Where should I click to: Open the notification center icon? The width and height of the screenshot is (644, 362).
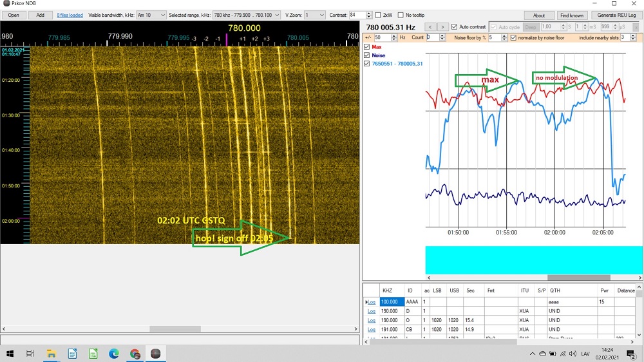tap(630, 353)
